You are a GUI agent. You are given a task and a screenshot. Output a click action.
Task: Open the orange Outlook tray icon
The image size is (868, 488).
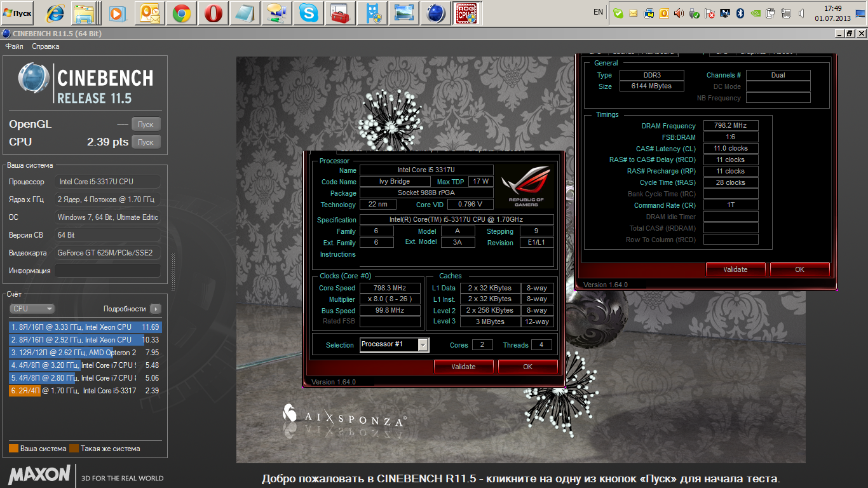pos(664,13)
